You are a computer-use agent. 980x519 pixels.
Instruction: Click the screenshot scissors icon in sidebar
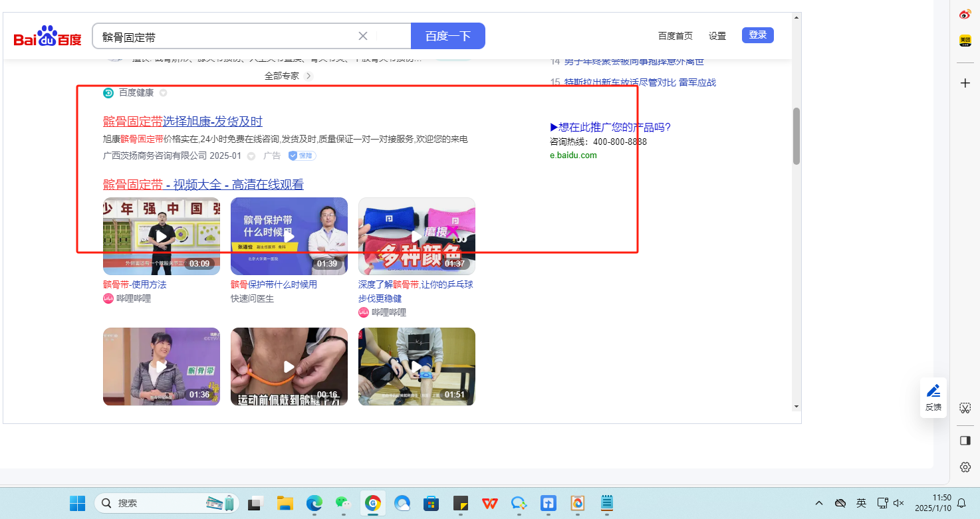pos(965,407)
